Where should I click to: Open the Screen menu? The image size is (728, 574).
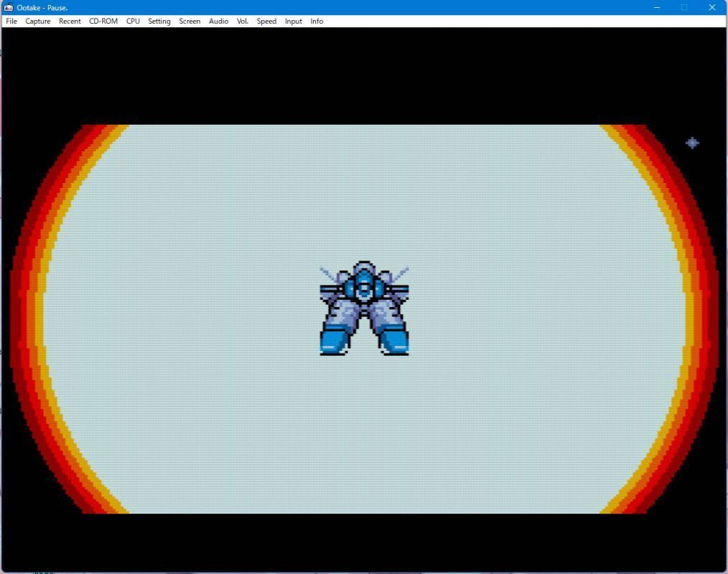(x=190, y=22)
